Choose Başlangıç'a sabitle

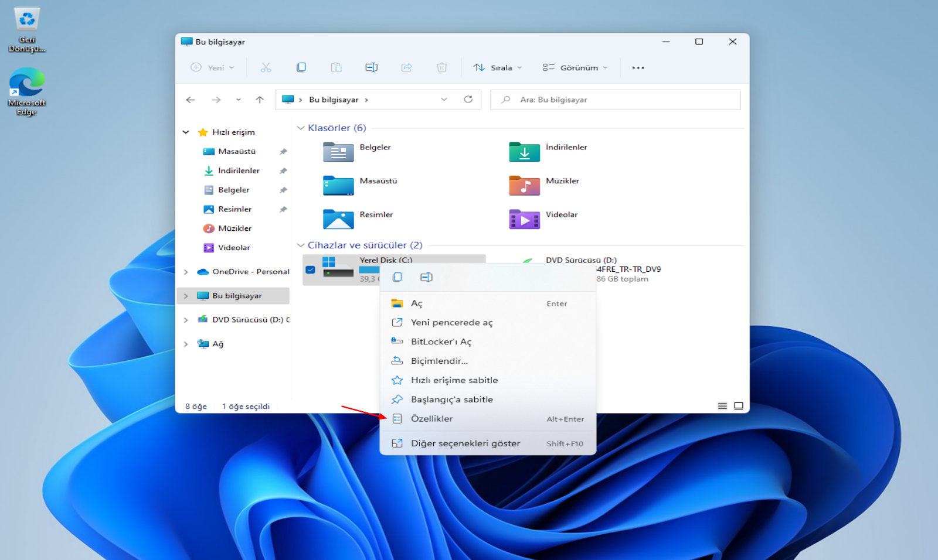click(488, 399)
